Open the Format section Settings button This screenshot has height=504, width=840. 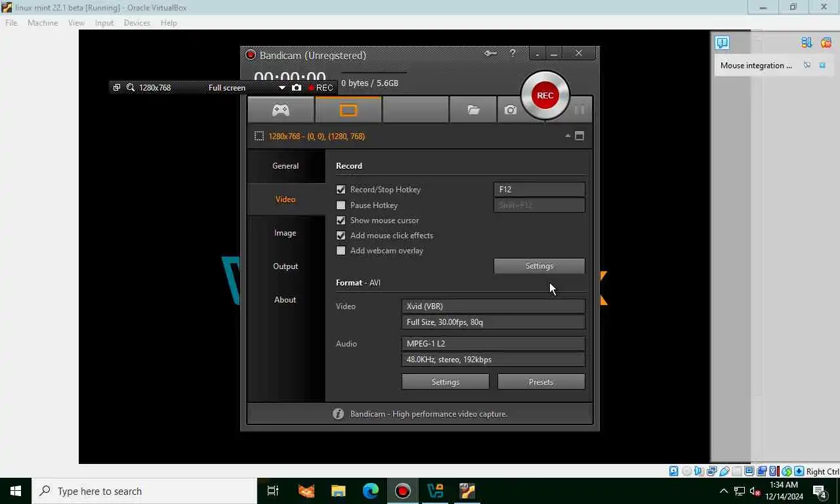(446, 382)
